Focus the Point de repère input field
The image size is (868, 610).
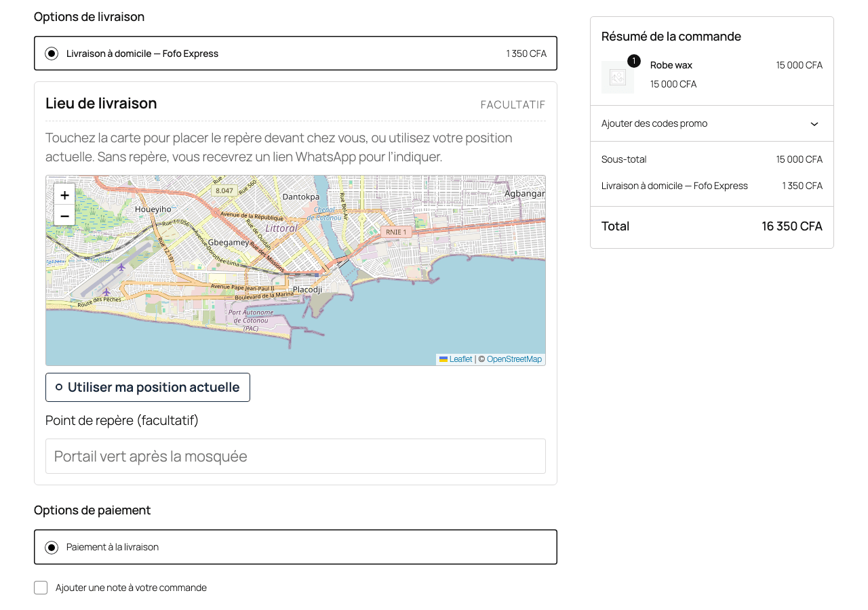coord(296,456)
